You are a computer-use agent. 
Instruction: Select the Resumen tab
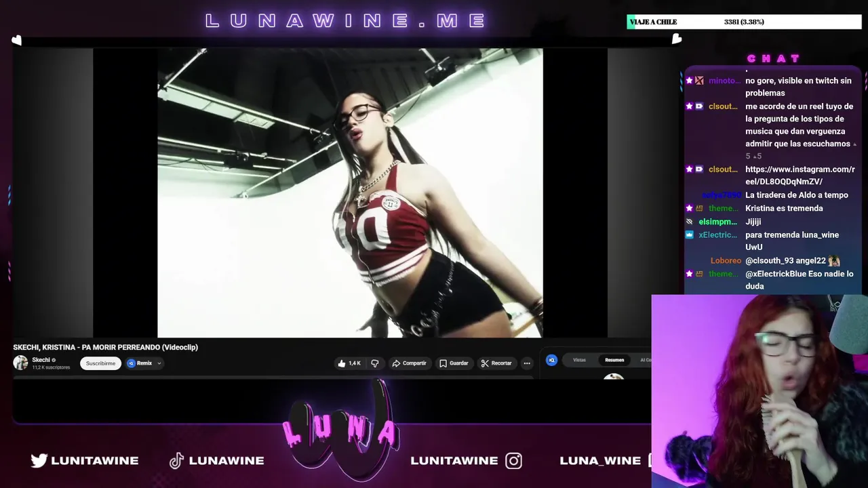614,360
